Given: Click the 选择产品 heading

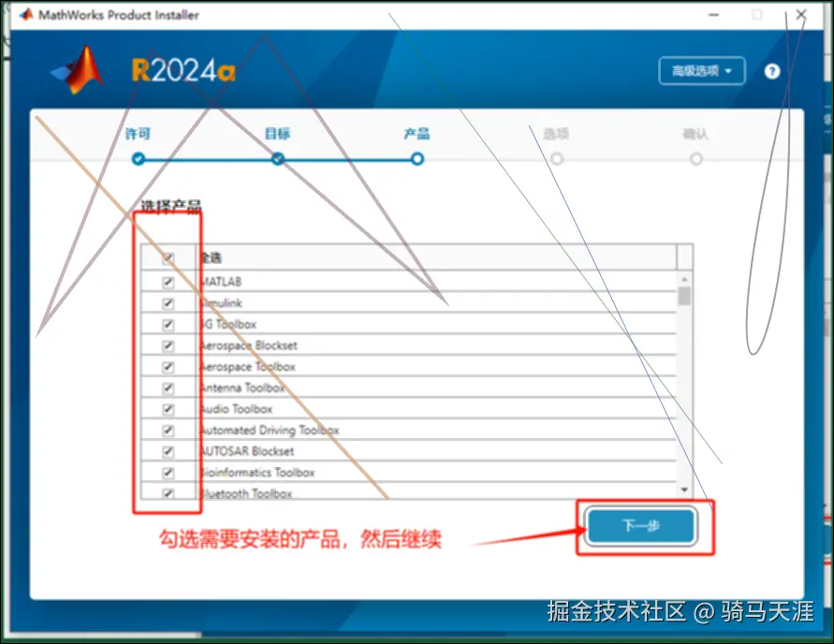Looking at the screenshot, I should point(170,206).
